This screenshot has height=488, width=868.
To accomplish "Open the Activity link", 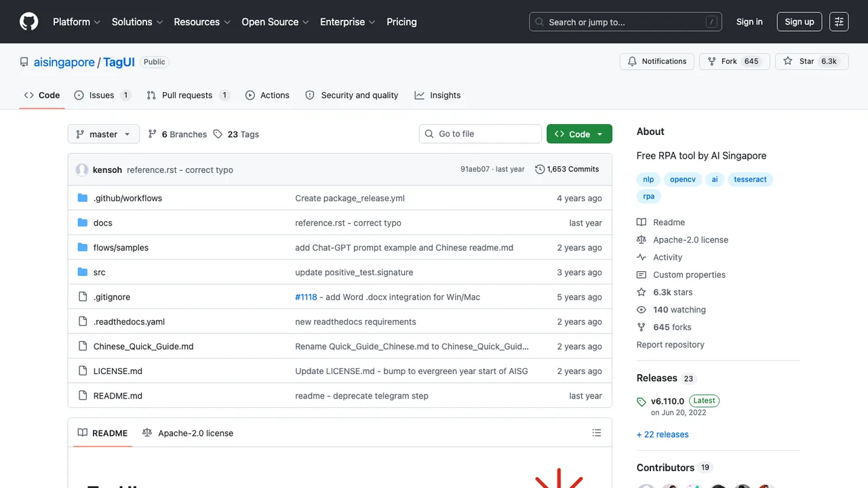I will [660, 258].
